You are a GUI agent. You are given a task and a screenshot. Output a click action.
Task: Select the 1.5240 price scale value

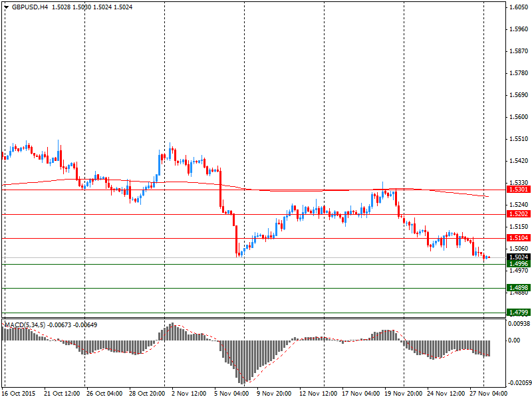(x=519, y=205)
